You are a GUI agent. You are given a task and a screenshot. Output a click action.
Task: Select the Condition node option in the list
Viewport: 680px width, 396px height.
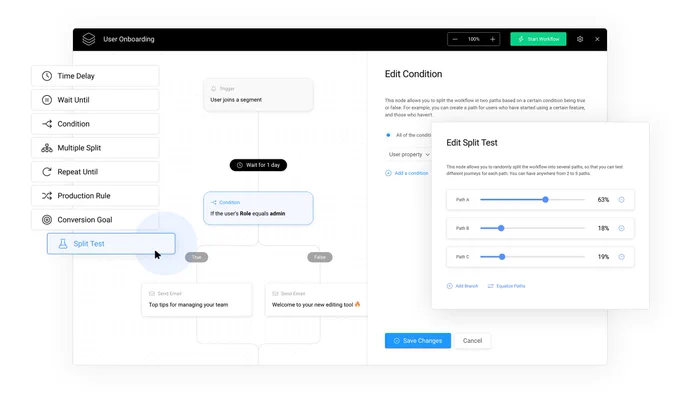[x=95, y=124]
